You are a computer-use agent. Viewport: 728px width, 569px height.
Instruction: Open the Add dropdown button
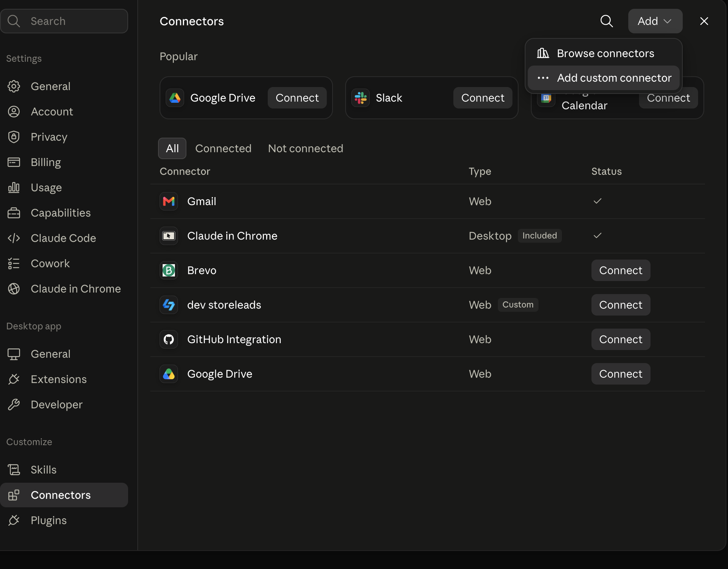click(x=655, y=21)
